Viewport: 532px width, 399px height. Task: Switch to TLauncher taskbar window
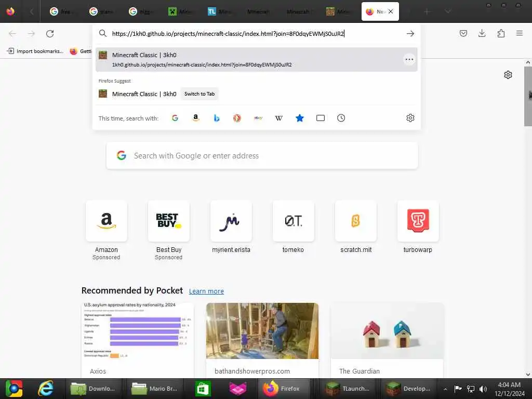(348, 389)
